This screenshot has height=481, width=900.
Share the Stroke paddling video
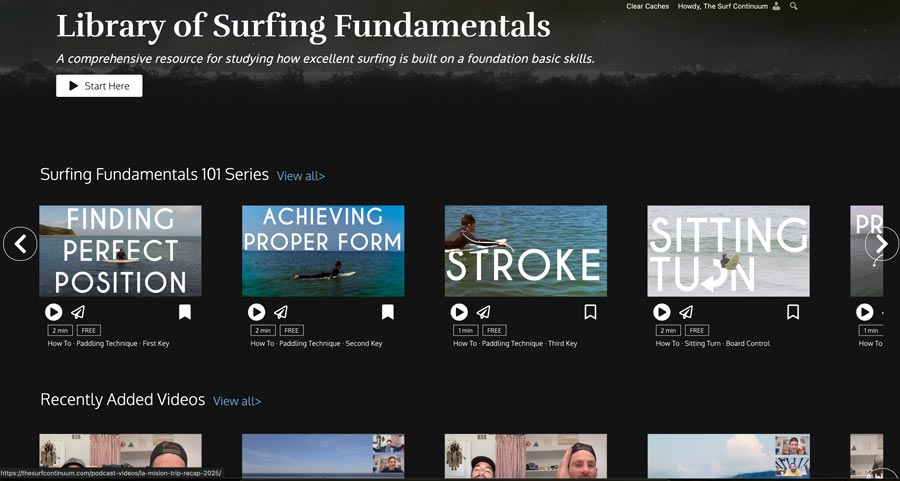(484, 312)
